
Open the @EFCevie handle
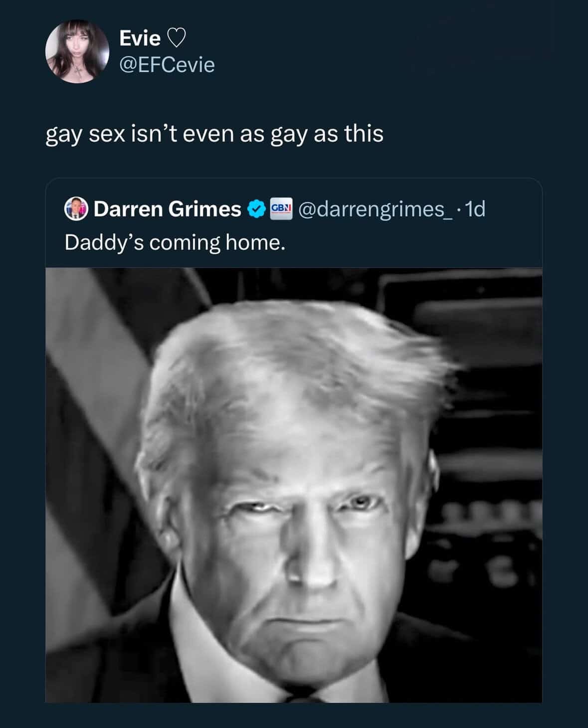pos(167,65)
